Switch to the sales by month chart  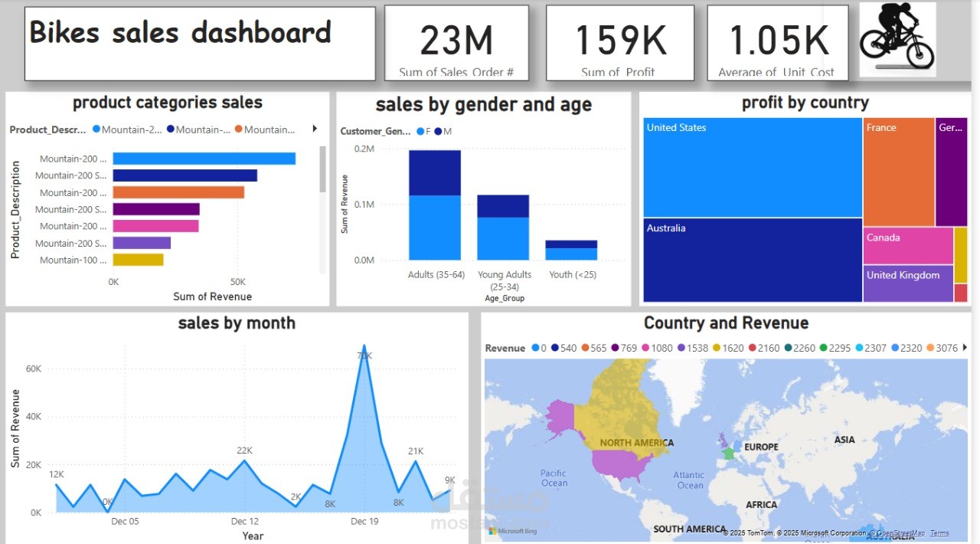[x=237, y=323]
